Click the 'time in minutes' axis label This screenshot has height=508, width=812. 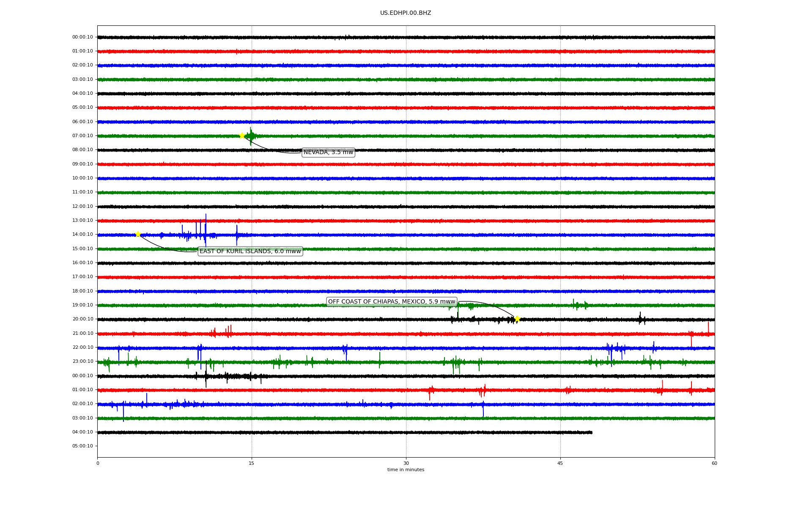[x=406, y=470]
